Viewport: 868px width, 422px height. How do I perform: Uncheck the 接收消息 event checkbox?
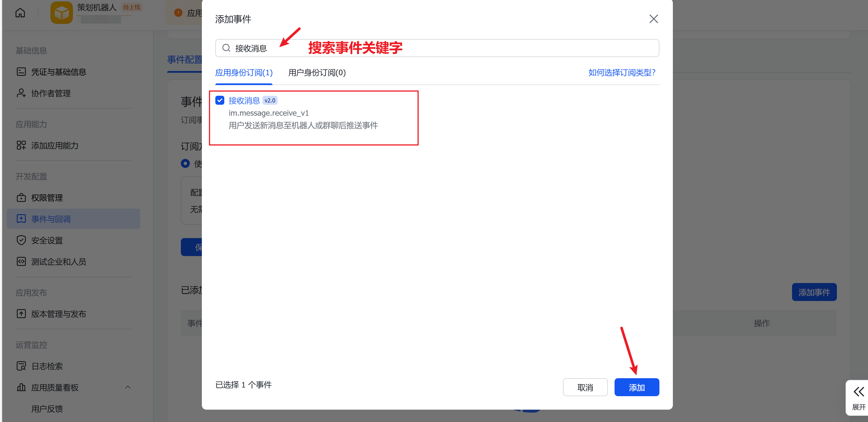click(x=220, y=100)
